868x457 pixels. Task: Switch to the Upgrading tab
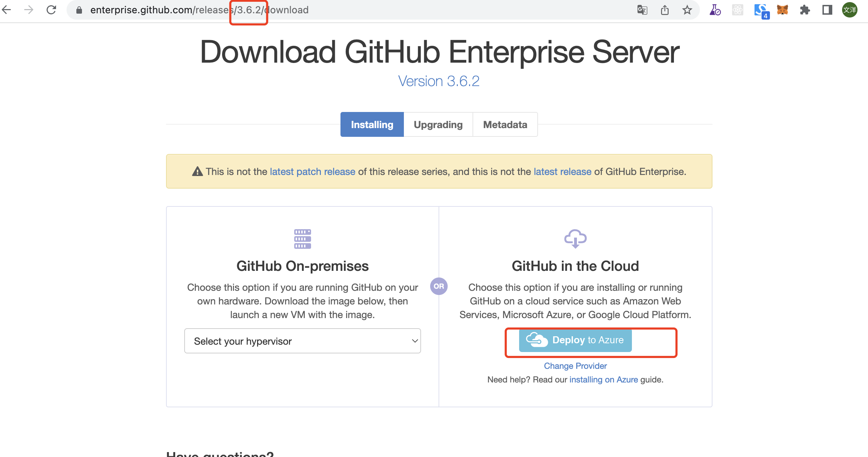point(438,125)
